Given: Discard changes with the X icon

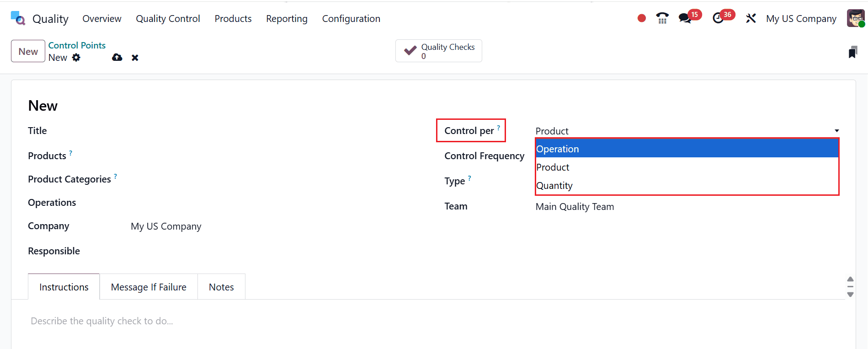Looking at the screenshot, I should click(x=135, y=58).
